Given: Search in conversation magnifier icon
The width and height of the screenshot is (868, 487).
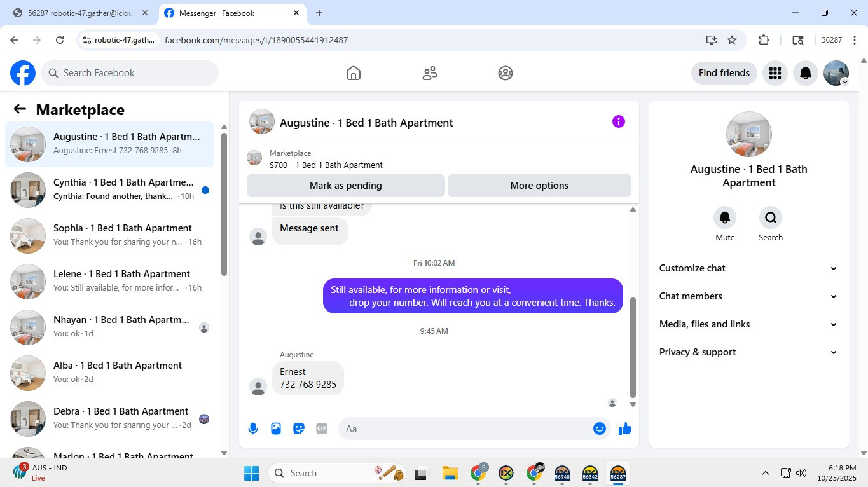Looking at the screenshot, I should click(771, 218).
